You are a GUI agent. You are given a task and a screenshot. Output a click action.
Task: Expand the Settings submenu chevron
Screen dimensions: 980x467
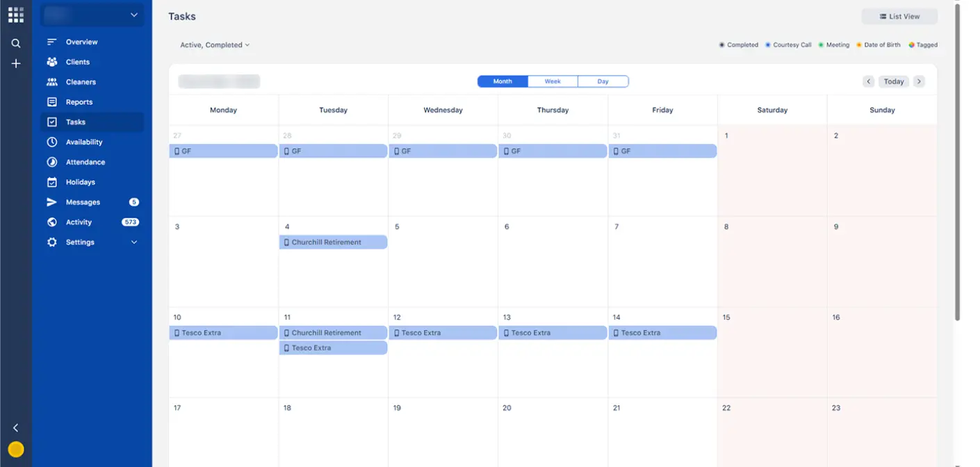134,243
